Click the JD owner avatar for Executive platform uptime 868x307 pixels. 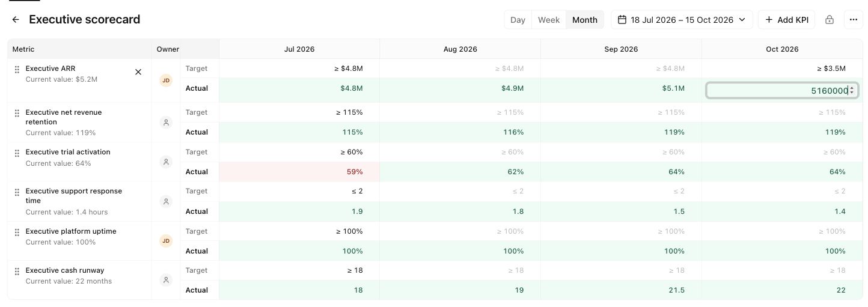coord(166,241)
